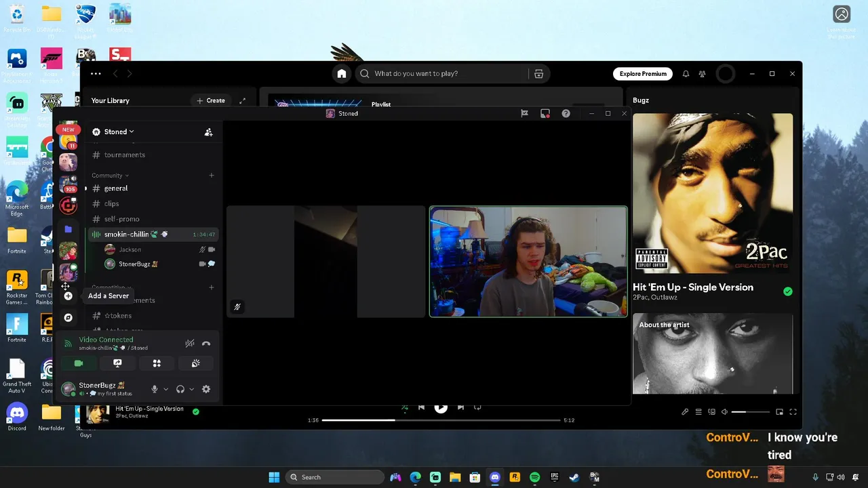Expand headphone output options arrow

pyautogui.click(x=191, y=389)
